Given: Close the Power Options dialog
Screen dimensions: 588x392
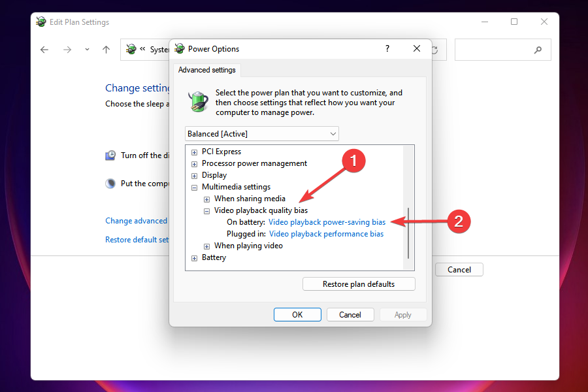Looking at the screenshot, I should 417,49.
